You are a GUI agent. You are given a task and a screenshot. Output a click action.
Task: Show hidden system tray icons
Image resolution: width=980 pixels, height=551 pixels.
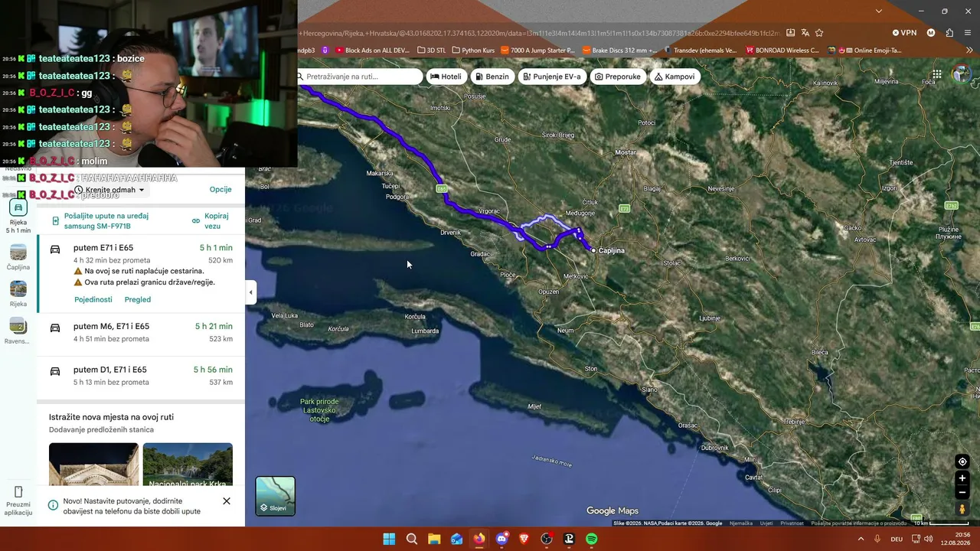point(861,539)
